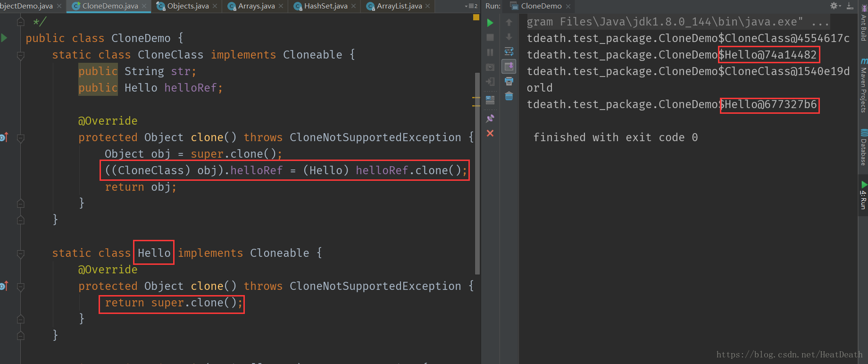868x364 pixels.
Task: Switch to the HashSet.java editor tab
Action: pos(325,6)
